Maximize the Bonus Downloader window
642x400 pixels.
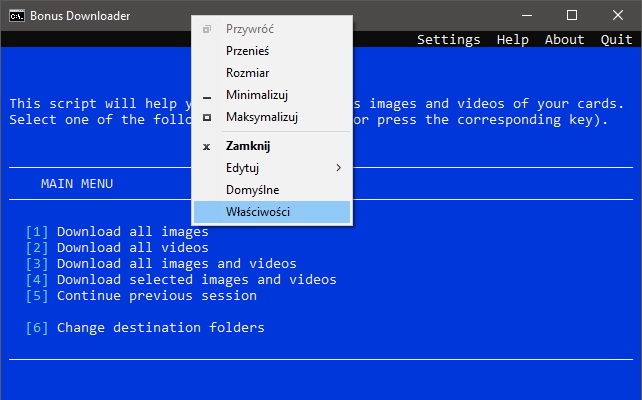(572, 15)
